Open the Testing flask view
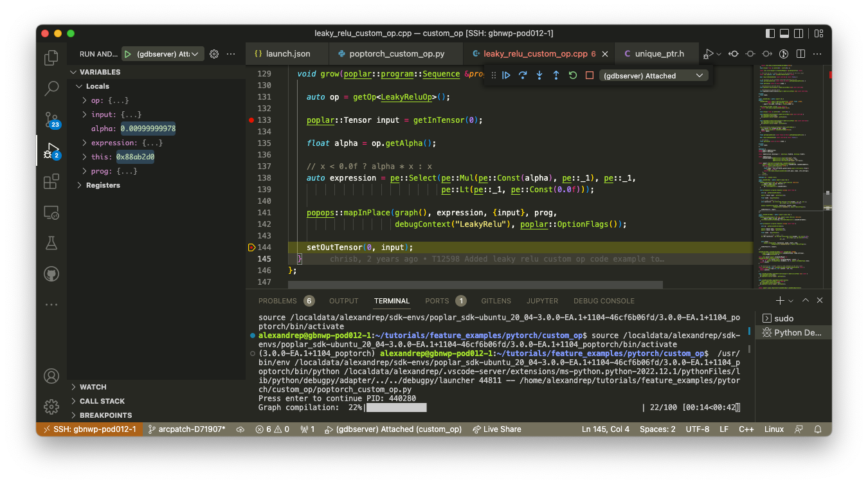This screenshot has height=484, width=868. (51, 243)
